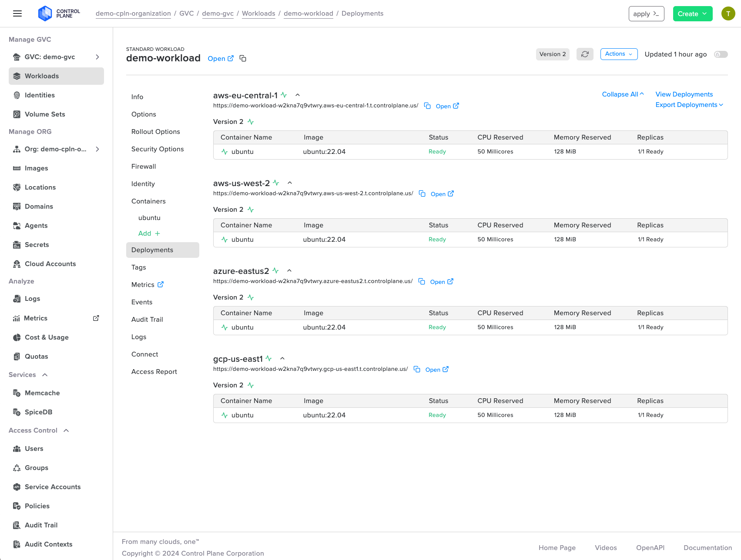
Task: Copy the aws-eu-central-1 deployment URL
Action: 427,106
